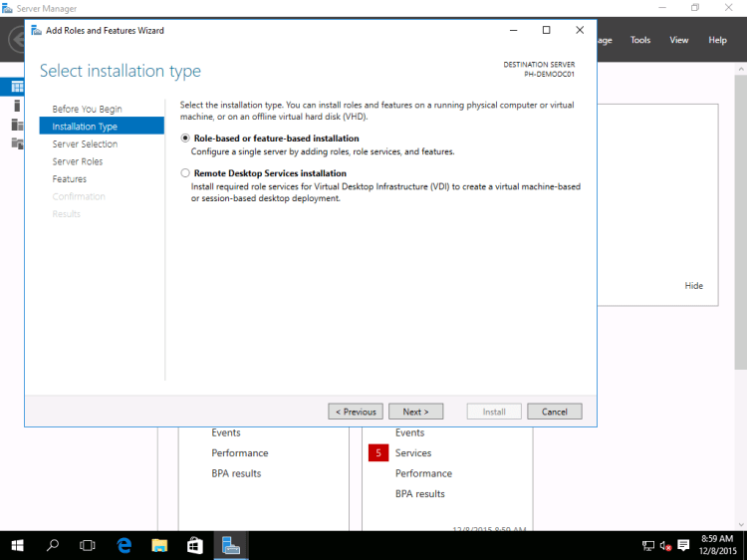747x560 pixels.
Task: Open the Server Roles wizard step
Action: pos(78,161)
